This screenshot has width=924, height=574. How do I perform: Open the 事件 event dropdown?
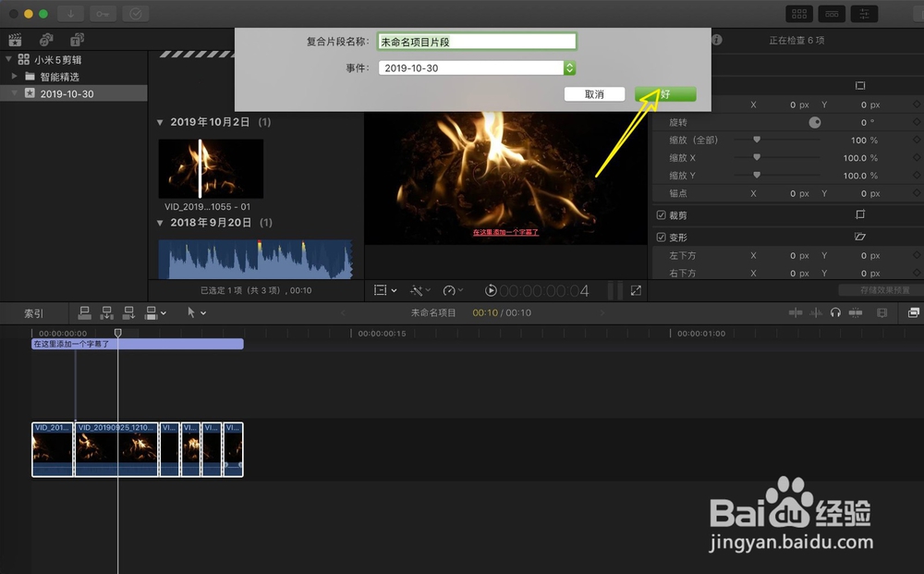tap(477, 67)
